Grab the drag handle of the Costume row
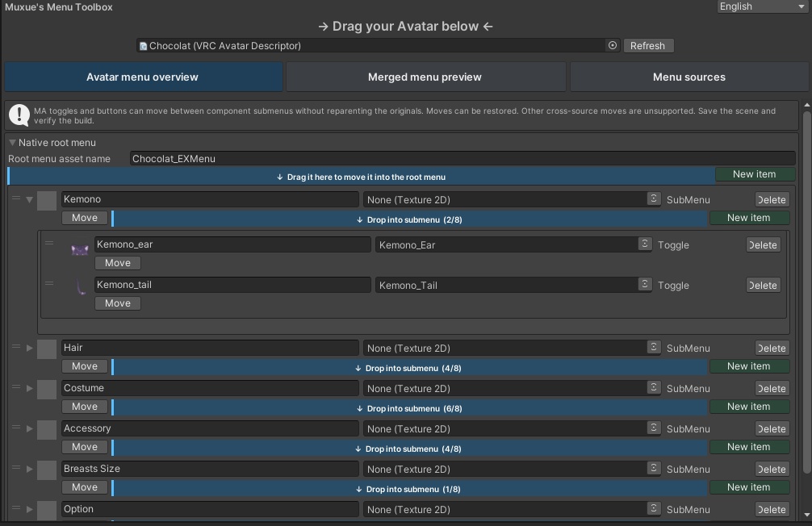812x526 pixels. (16, 386)
